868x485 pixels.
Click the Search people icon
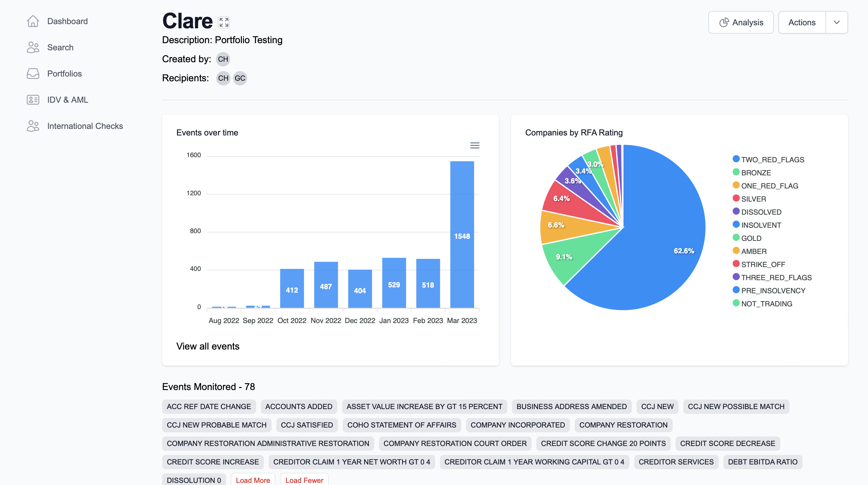(x=33, y=48)
